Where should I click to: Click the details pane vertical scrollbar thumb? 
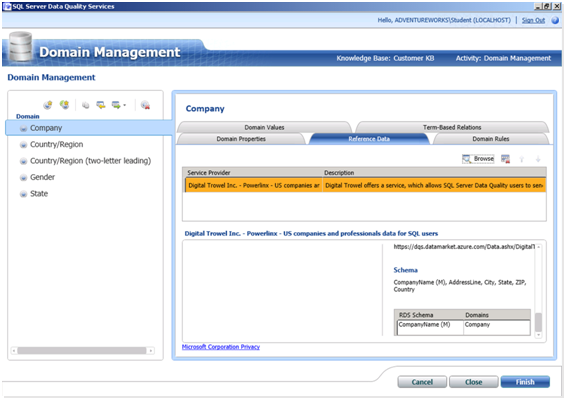[x=538, y=322]
